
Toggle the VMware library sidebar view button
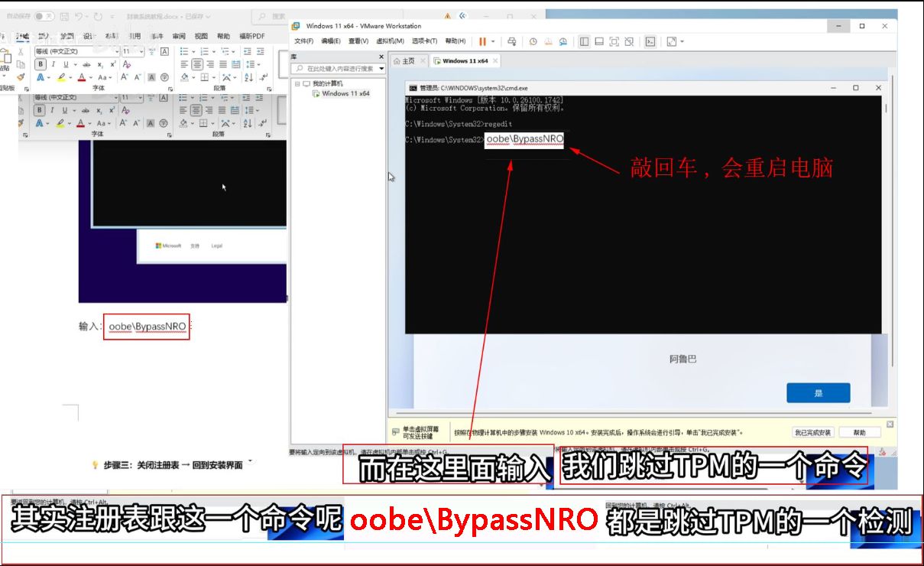[x=585, y=41]
